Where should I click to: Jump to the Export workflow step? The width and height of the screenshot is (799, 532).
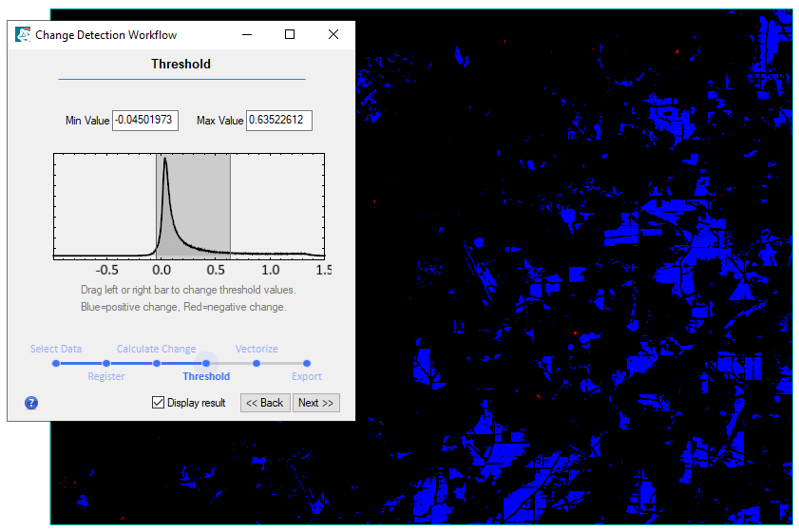pos(306,363)
